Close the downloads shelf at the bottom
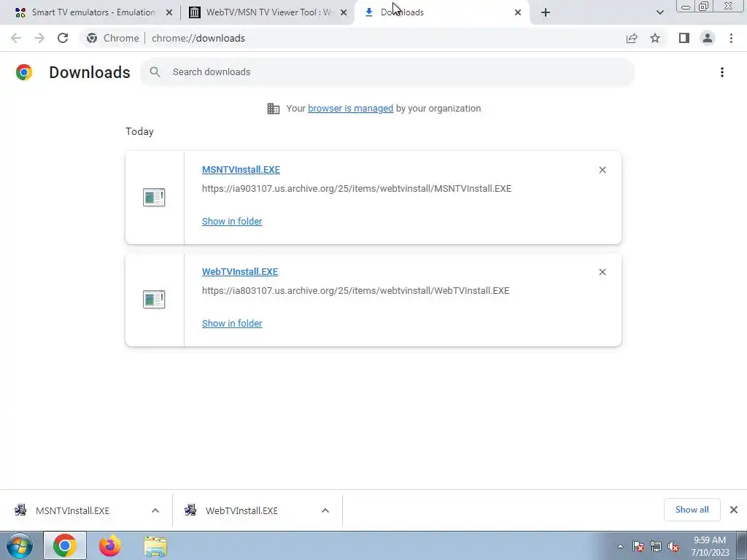The height and width of the screenshot is (560, 747). 734,510
